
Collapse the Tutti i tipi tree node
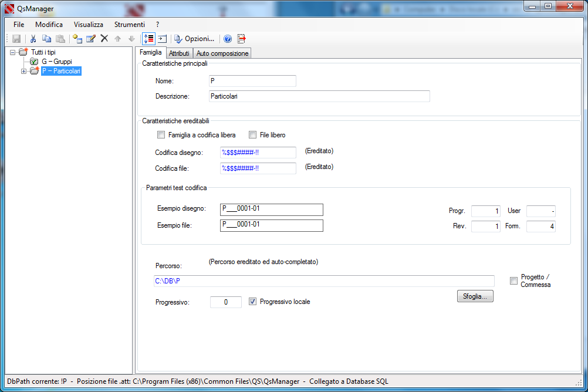pyautogui.click(x=13, y=52)
